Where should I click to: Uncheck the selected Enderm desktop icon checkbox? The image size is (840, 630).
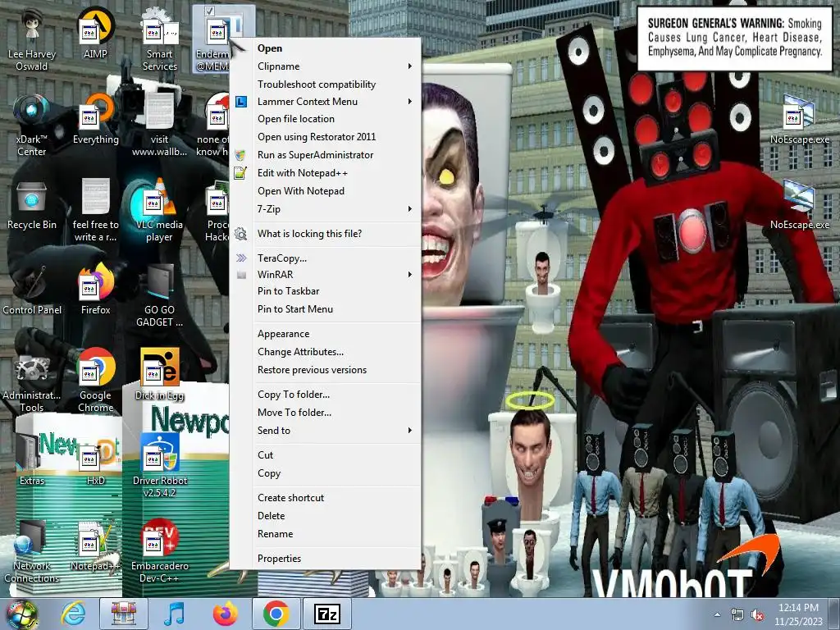click(x=209, y=11)
